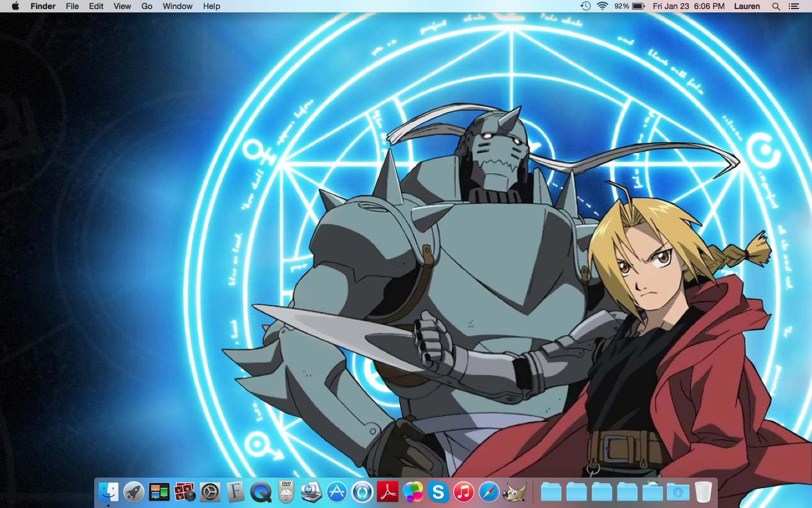Open the Mac App Store icon
The width and height of the screenshot is (812, 508).
[337, 492]
